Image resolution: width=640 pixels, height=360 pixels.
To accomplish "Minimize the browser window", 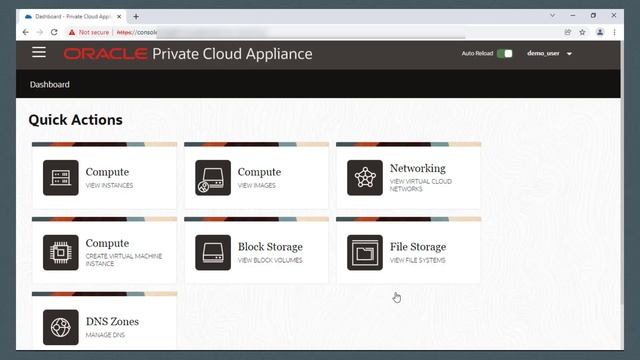I will point(573,16).
